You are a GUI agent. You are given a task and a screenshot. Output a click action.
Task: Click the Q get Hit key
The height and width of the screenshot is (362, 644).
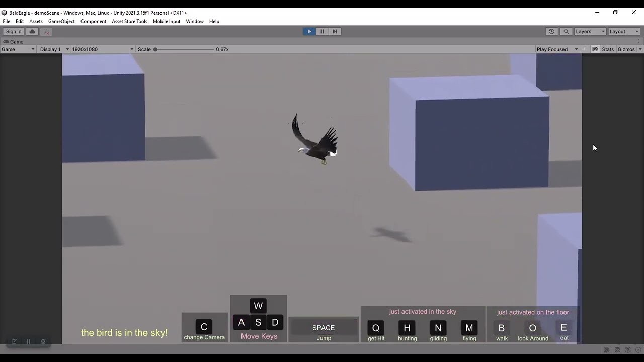376,328
